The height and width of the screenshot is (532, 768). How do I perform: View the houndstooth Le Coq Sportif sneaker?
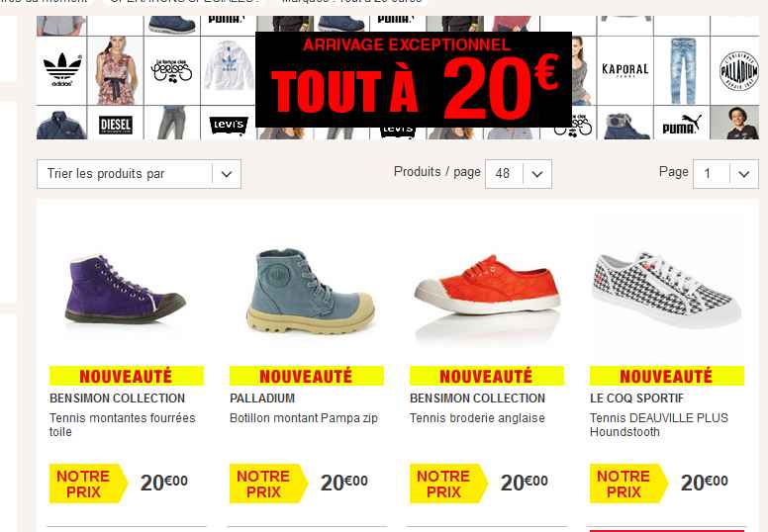[x=666, y=290]
